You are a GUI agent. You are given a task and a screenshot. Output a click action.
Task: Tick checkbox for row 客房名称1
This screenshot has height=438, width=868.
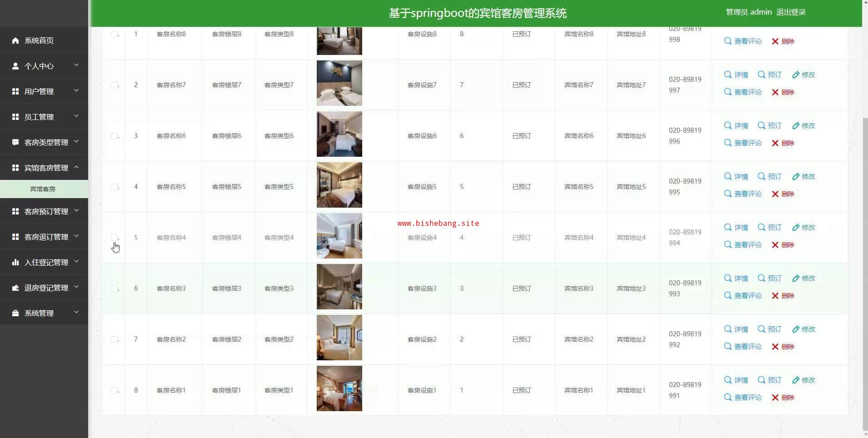tap(115, 390)
